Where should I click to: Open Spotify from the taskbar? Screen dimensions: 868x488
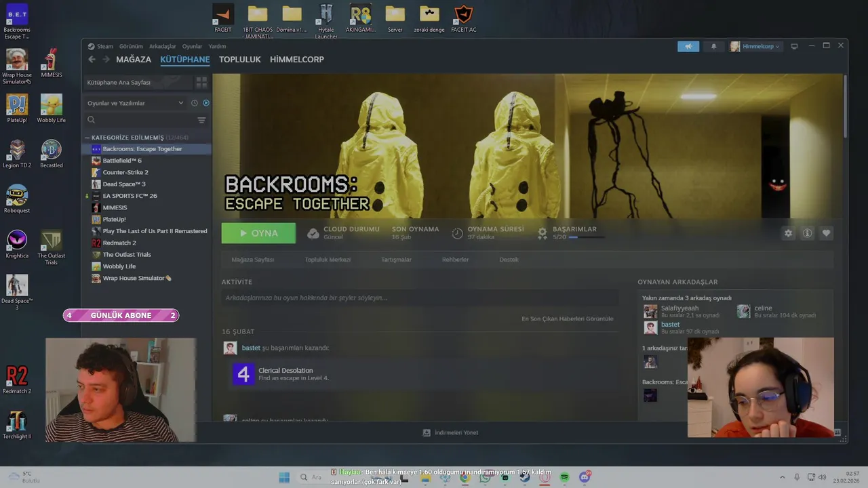click(565, 477)
